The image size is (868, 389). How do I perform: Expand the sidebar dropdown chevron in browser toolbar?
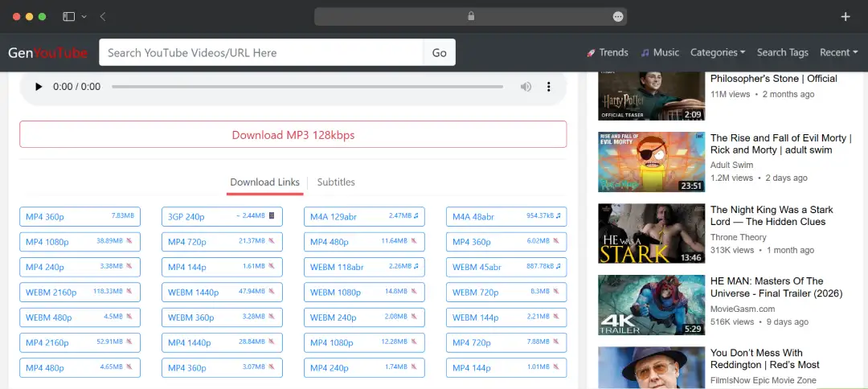84,17
